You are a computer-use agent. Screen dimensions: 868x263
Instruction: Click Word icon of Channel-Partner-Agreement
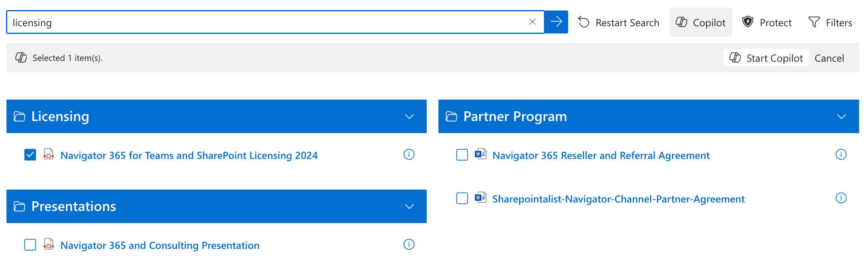(x=480, y=198)
